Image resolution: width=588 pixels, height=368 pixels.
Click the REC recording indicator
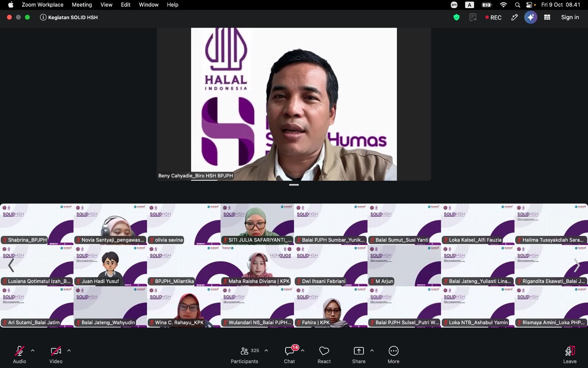pyautogui.click(x=493, y=17)
